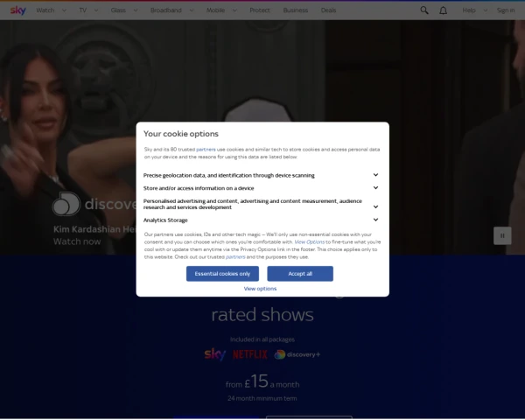Screen dimensions: 525x420
Task: Expand the TV menu chevron
Action: point(96,10)
